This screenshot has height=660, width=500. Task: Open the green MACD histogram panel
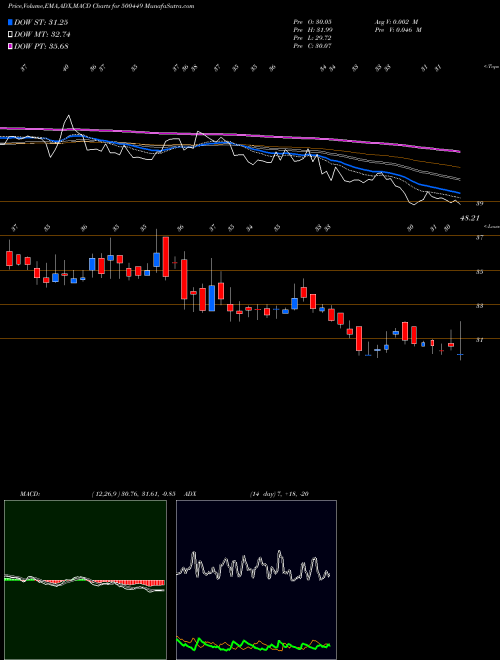tap(85, 580)
